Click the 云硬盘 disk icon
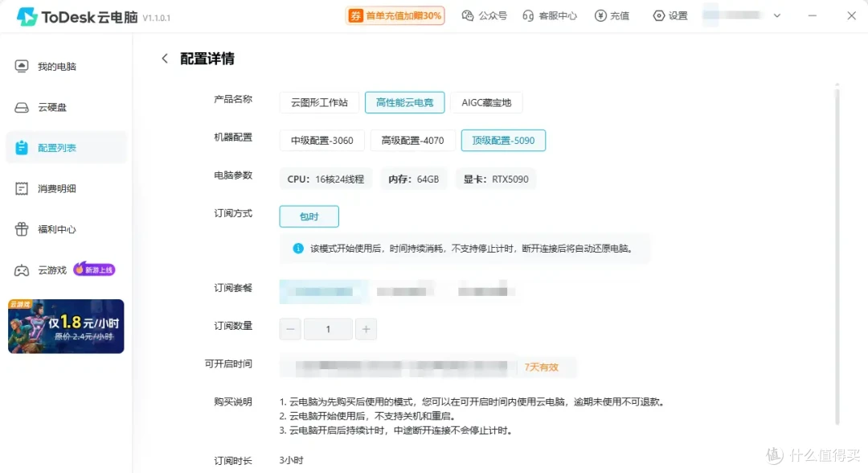The width and height of the screenshot is (868, 473). coord(22,107)
